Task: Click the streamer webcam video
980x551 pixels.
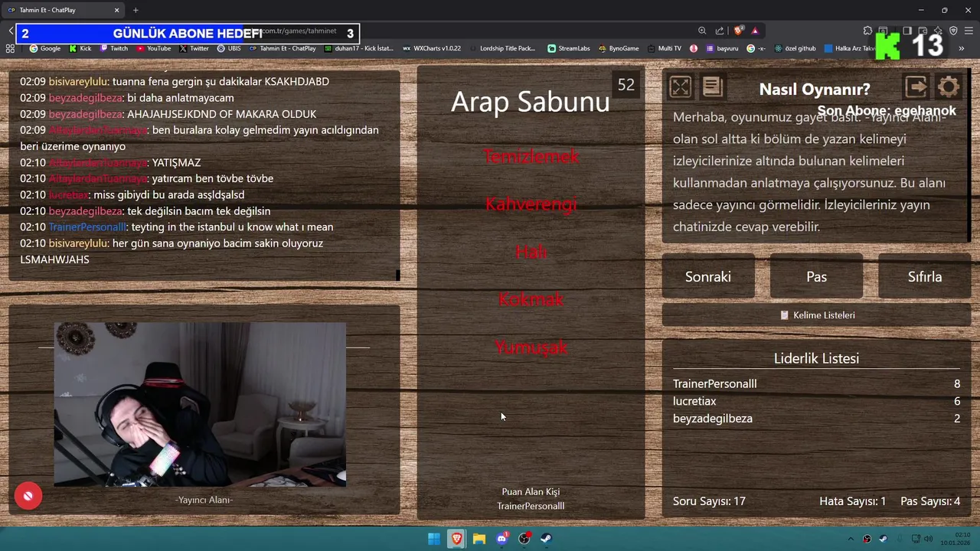Action: pyautogui.click(x=200, y=404)
